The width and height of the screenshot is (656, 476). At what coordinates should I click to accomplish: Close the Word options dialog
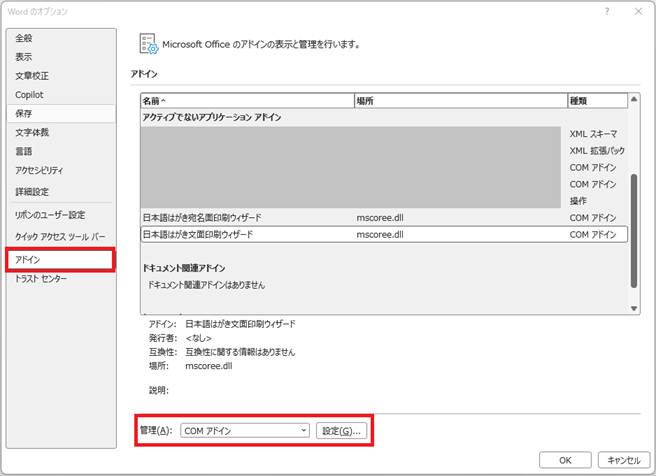click(638, 11)
